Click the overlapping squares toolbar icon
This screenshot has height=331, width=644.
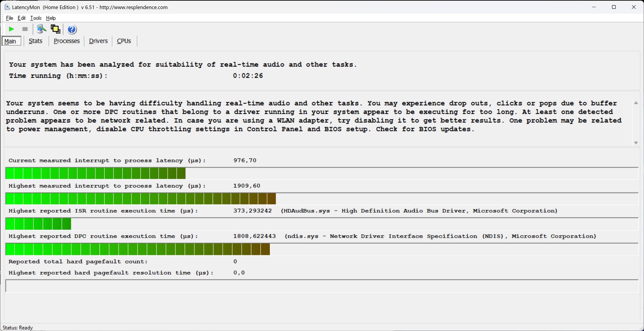tap(55, 29)
